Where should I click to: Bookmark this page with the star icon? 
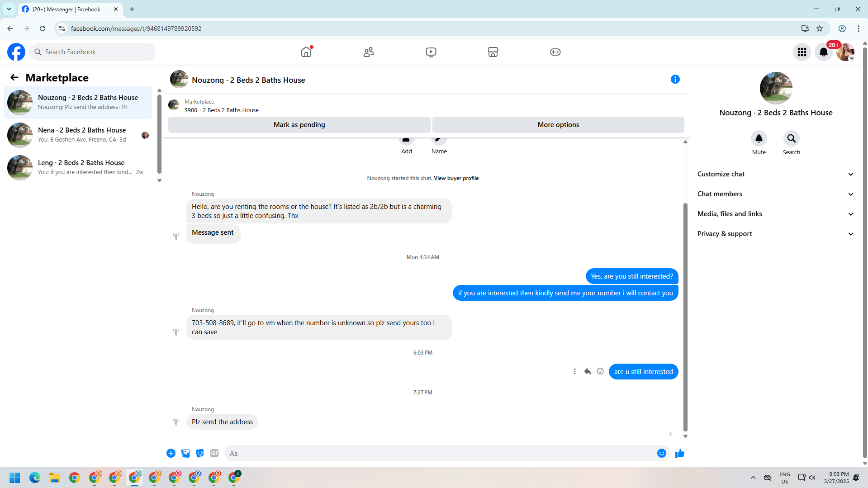pyautogui.click(x=820, y=28)
